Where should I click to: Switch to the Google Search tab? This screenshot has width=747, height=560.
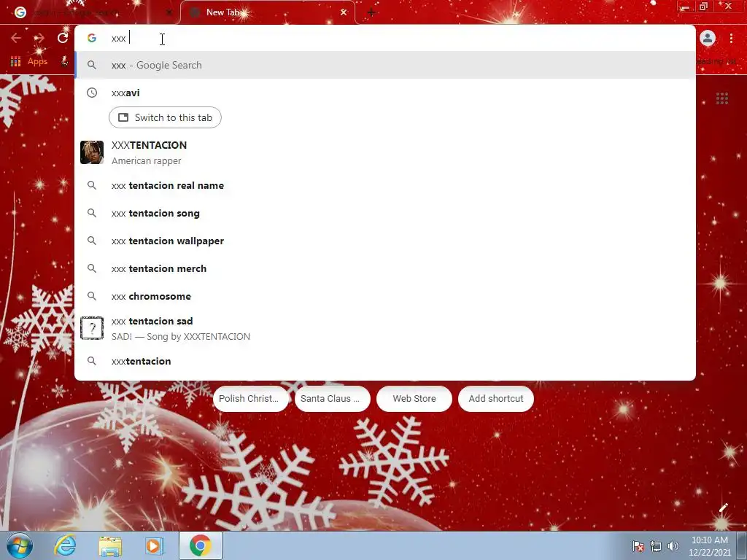[x=90, y=12]
